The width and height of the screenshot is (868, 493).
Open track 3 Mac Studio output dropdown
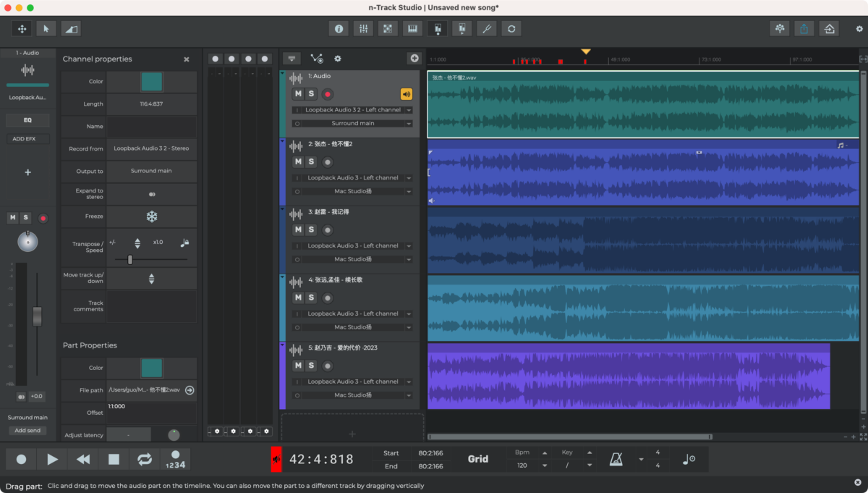click(352, 259)
